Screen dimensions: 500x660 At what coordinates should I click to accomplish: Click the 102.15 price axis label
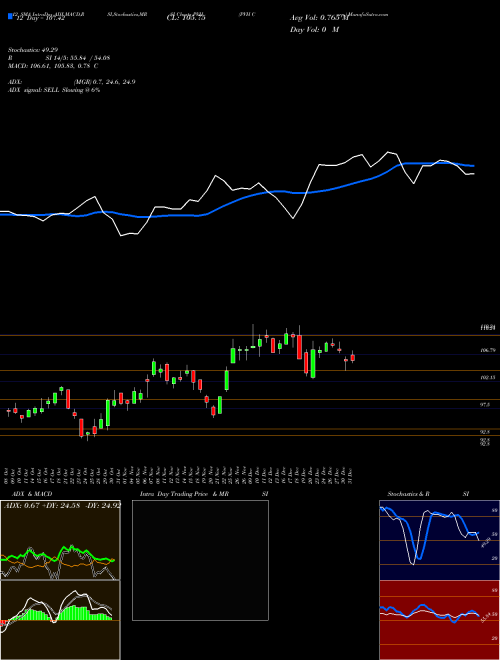pyautogui.click(x=488, y=378)
